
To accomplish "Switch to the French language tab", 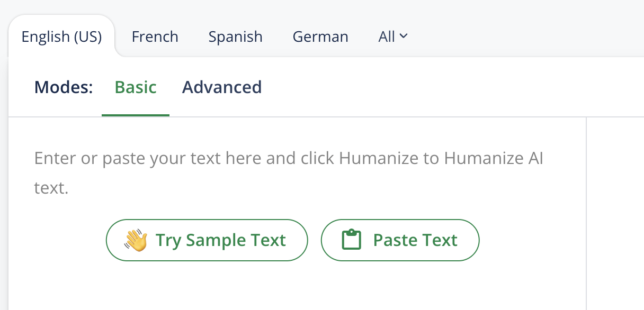I will point(155,37).
